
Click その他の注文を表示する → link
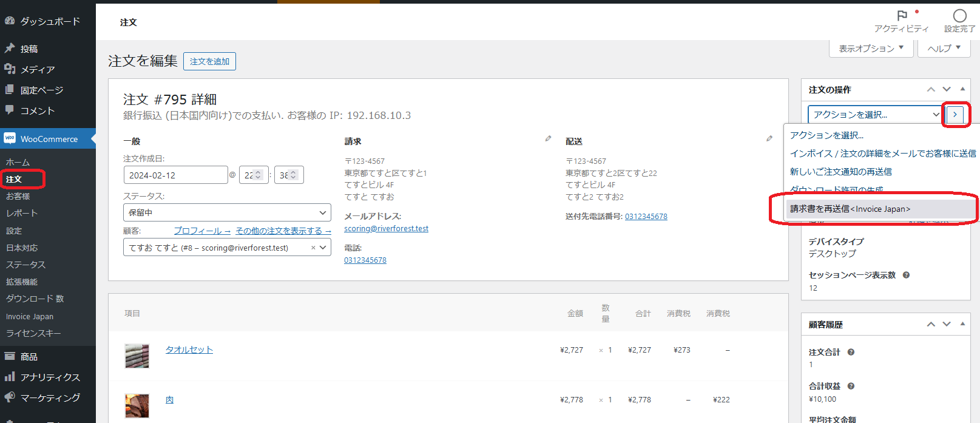point(283,231)
